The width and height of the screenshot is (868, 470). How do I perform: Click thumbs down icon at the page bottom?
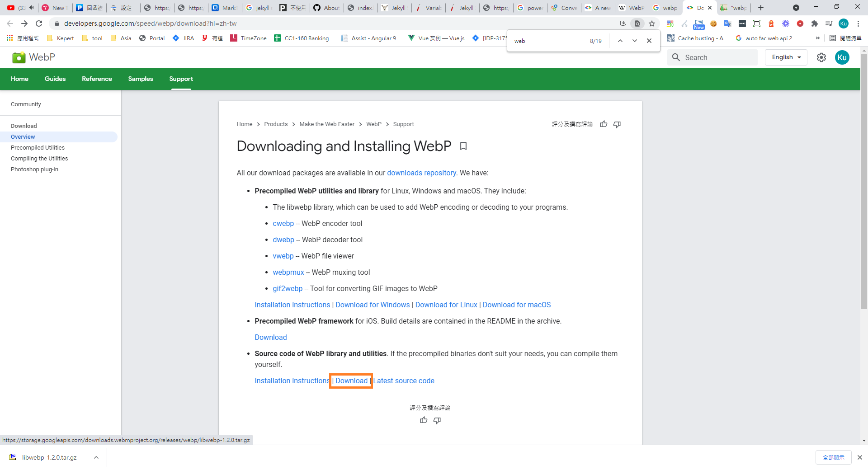click(x=437, y=420)
